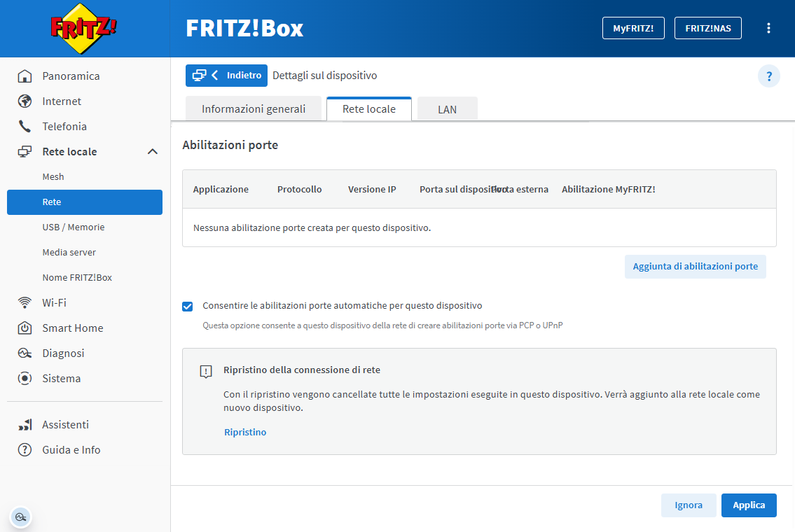
Task: Click the Guida e Info question icon
Action: pyautogui.click(x=25, y=450)
